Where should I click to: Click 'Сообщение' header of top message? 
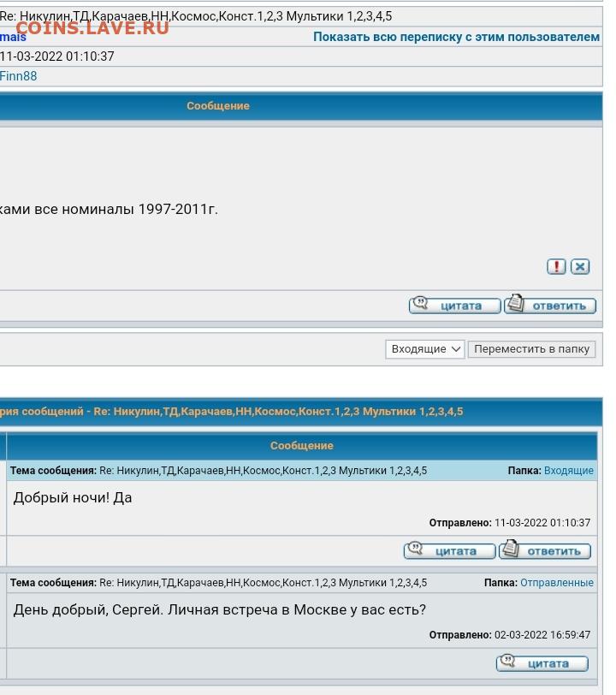218,106
